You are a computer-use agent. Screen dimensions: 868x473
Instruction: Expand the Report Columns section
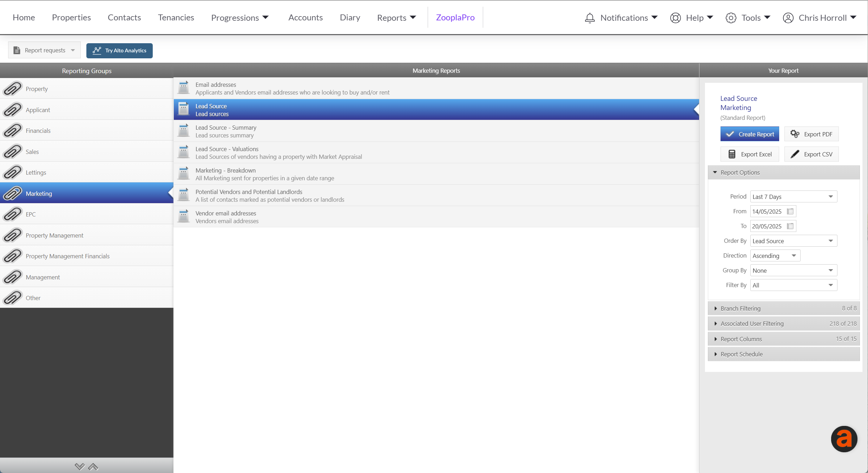784,339
